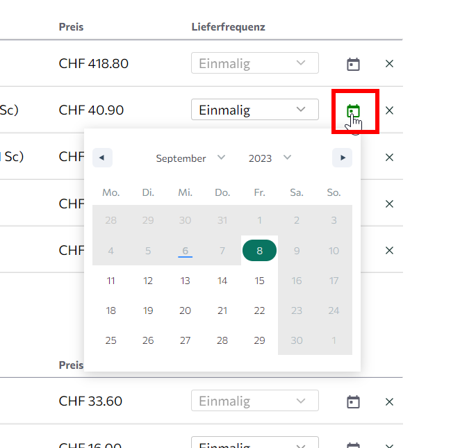
Task: Expand the September month dropdown
Action: (x=190, y=158)
